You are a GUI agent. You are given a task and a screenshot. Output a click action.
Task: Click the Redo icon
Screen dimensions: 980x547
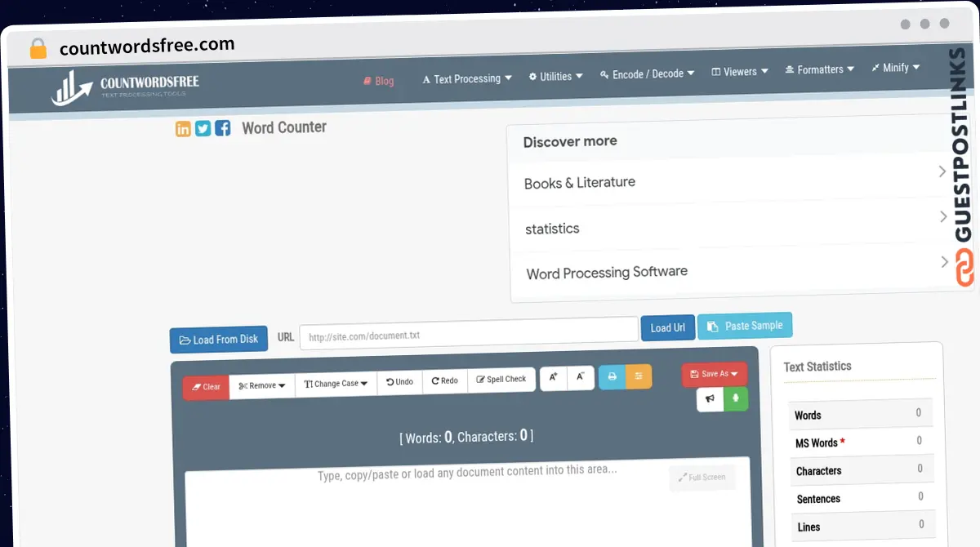tap(444, 379)
